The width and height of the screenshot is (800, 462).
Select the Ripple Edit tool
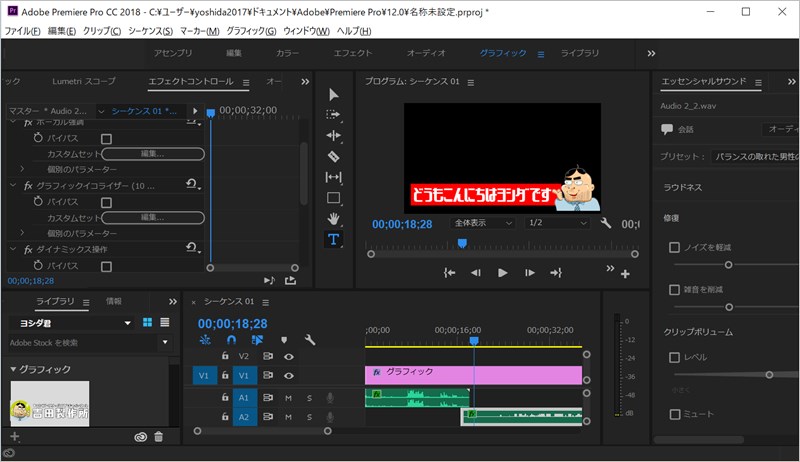334,135
